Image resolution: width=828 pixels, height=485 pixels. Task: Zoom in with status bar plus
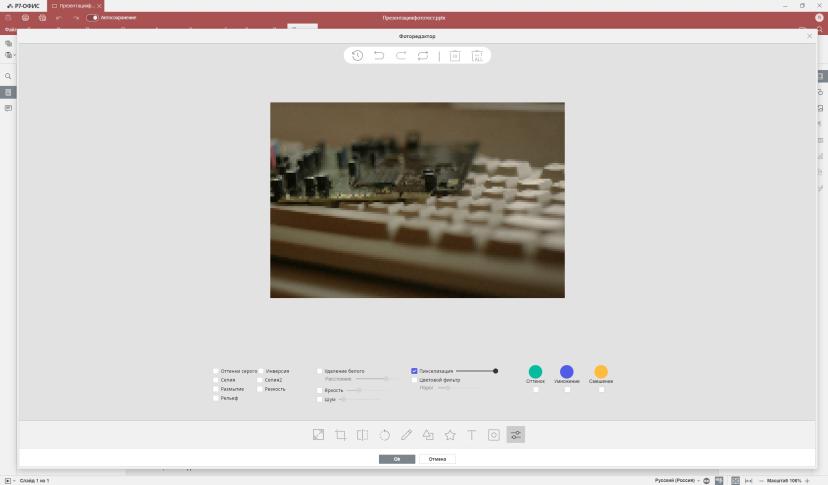coord(807,480)
